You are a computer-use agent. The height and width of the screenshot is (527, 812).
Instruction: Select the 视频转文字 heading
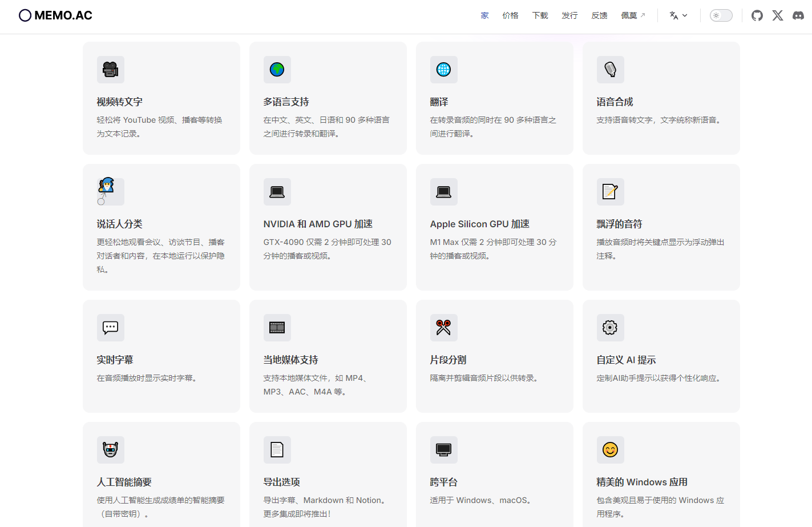(120, 102)
